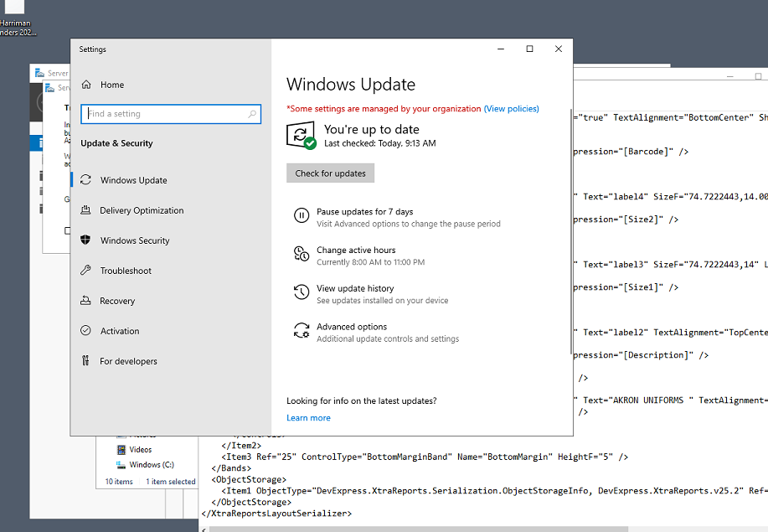Open Advanced options for updates
Screen dimensions: 768x532
coord(352,327)
